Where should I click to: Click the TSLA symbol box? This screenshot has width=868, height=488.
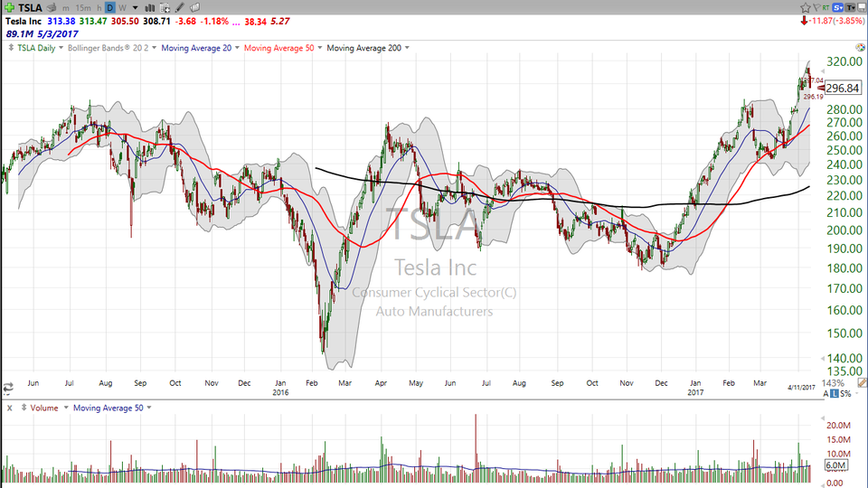point(30,8)
